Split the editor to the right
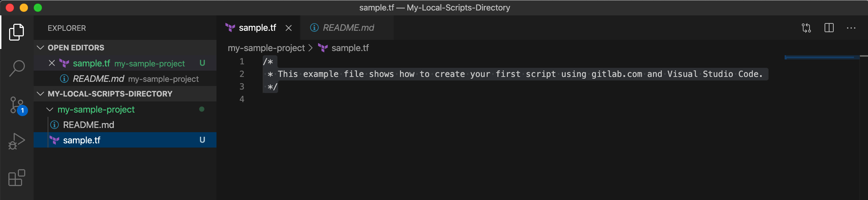The height and width of the screenshot is (200, 868). pyautogui.click(x=829, y=28)
